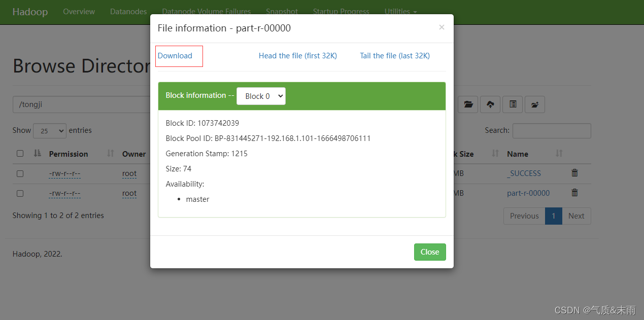The height and width of the screenshot is (320, 644).
Task: Click Tail the file (last 32K)
Action: (x=395, y=56)
